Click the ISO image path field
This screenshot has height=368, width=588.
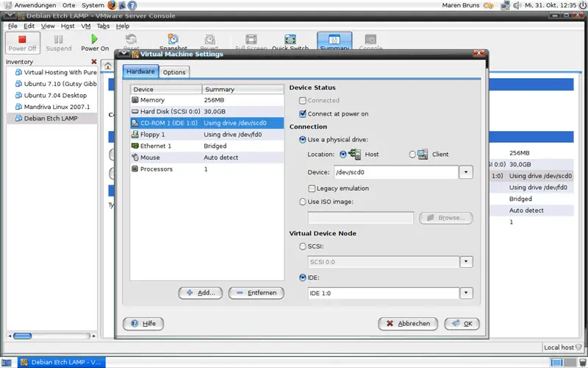[x=360, y=218]
